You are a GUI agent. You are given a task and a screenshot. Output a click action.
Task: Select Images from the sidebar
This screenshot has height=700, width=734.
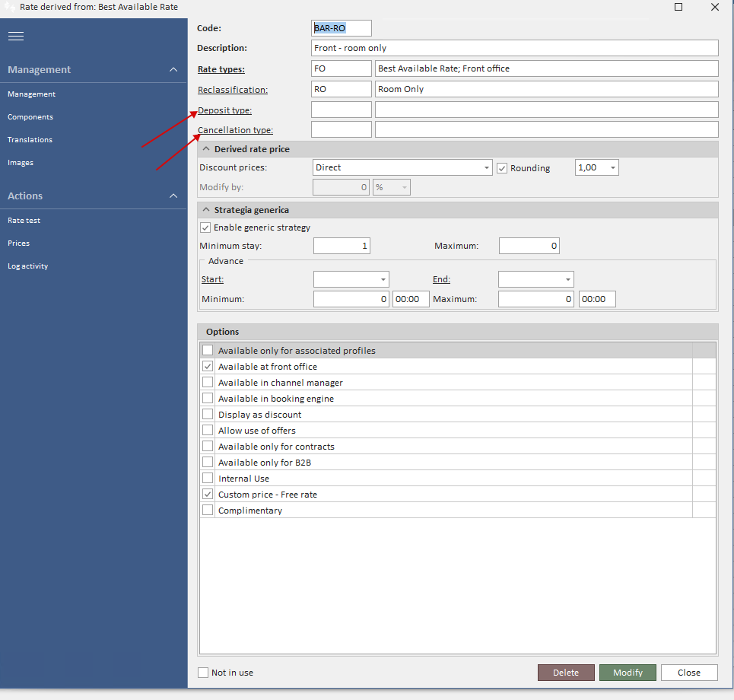21,163
